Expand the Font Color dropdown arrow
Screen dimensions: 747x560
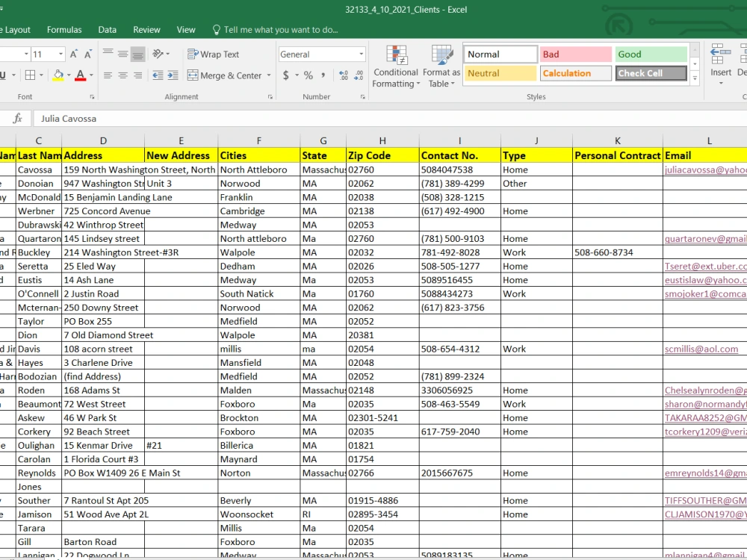tap(91, 75)
